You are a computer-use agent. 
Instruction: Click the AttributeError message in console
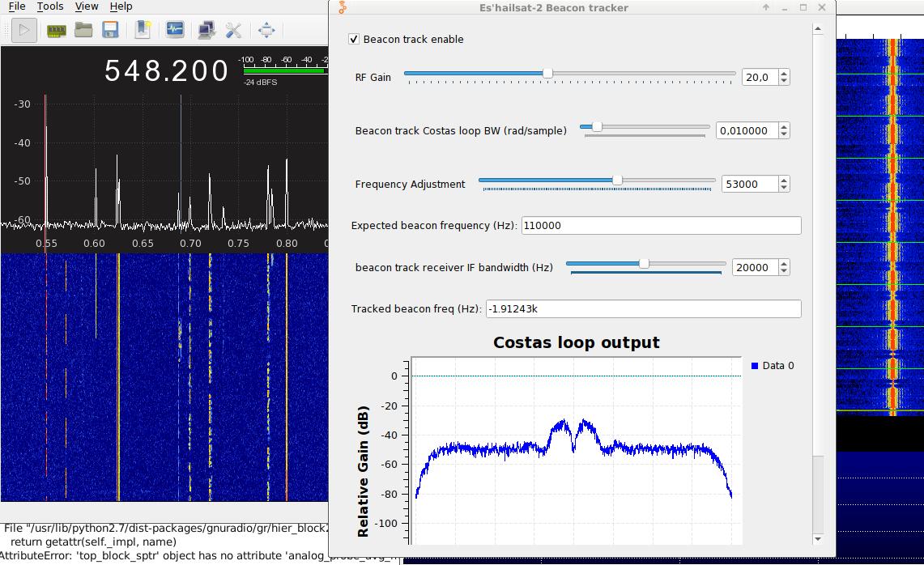pos(199,555)
